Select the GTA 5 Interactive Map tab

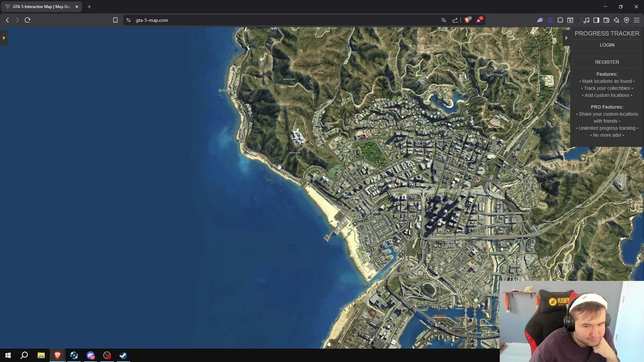tap(41, 7)
